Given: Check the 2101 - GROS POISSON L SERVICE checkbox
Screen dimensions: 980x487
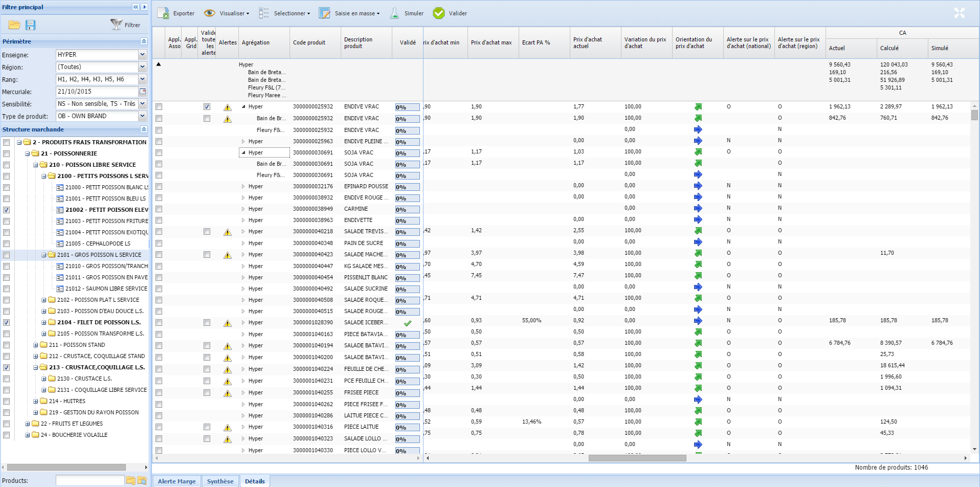Looking at the screenshot, I should point(6,255).
